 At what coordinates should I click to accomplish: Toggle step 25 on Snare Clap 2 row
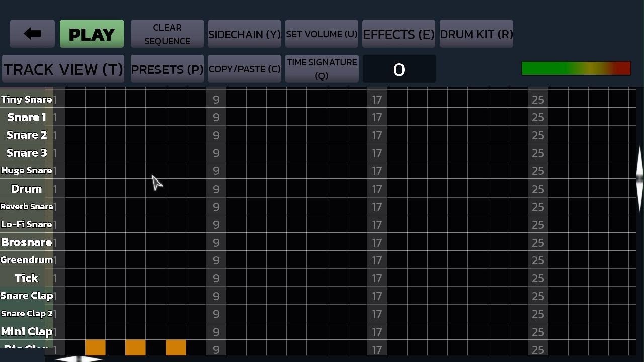tap(538, 313)
